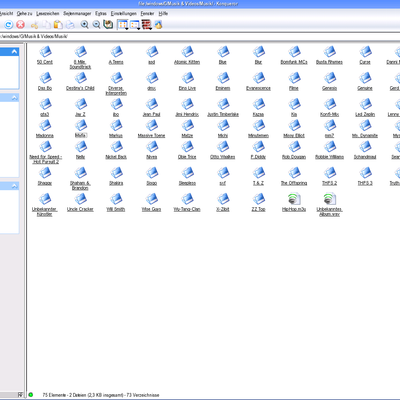
Task: Open the Lesezeichen menu
Action: pyautogui.click(x=48, y=13)
